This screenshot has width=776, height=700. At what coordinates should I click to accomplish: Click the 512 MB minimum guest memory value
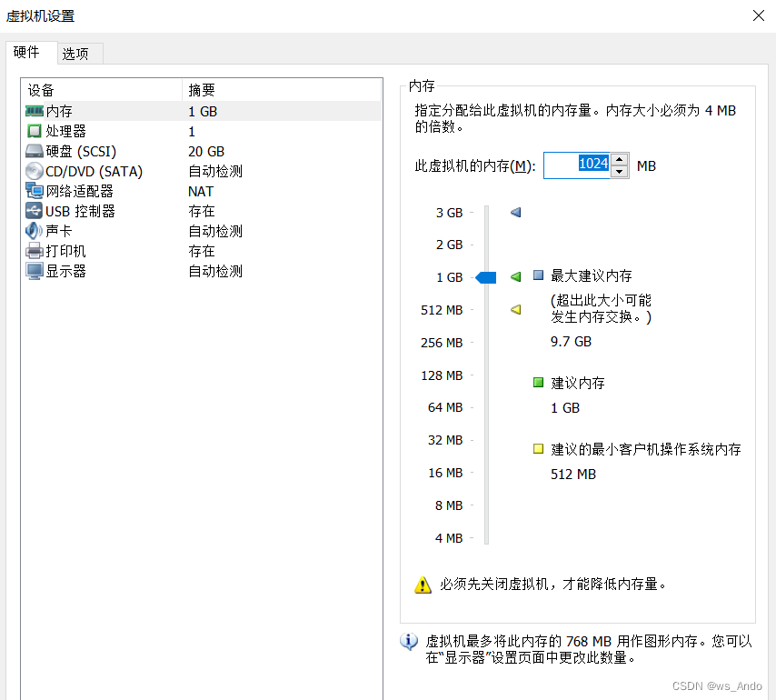click(x=573, y=475)
